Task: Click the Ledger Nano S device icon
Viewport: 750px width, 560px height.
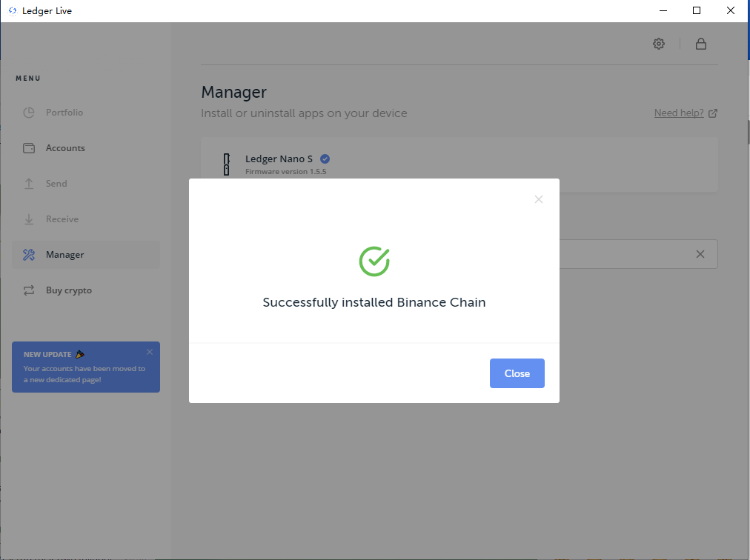Action: click(227, 164)
